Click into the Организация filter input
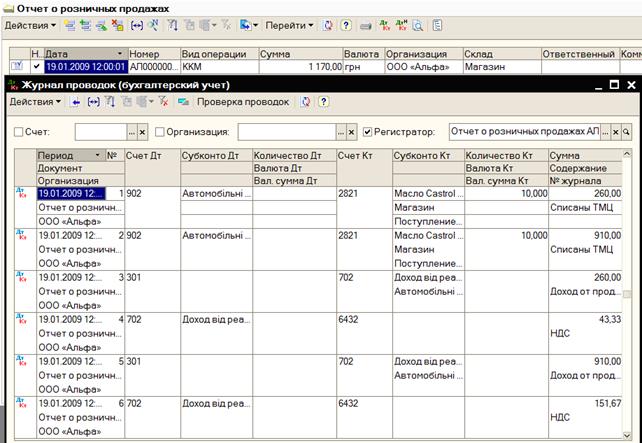642x443 pixels. [x=284, y=131]
